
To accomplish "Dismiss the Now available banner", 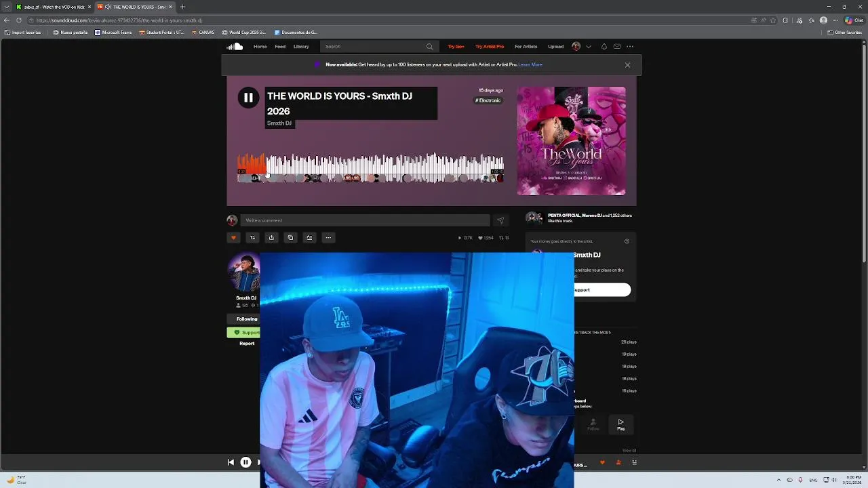I will pos(627,65).
